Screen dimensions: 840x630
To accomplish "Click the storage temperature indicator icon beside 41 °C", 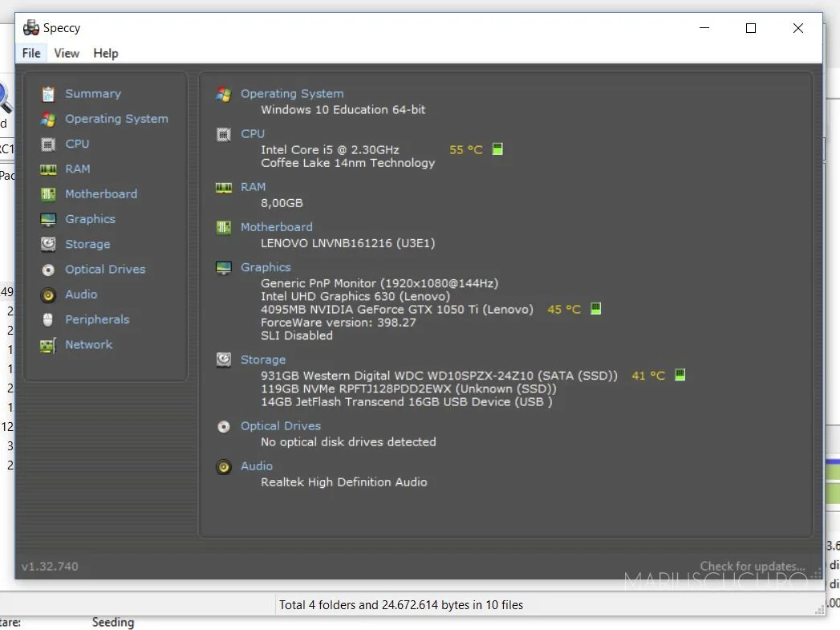I will 680,375.
